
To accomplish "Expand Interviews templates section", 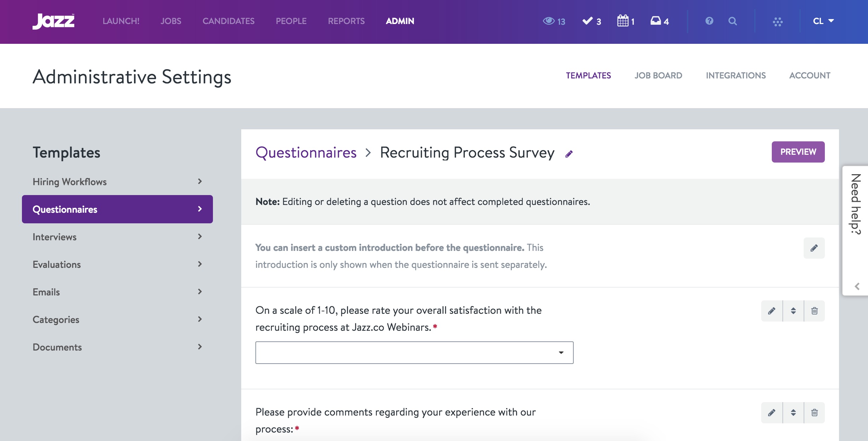I will pos(117,237).
